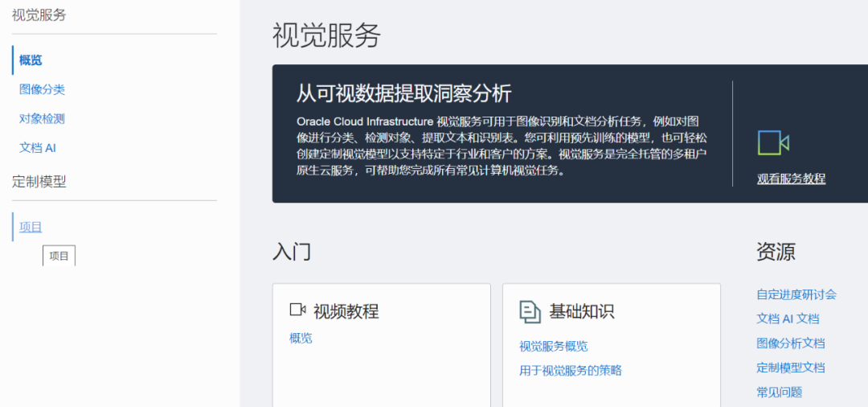Open the 常见问题 resource link
868x407 pixels.
coord(779,392)
